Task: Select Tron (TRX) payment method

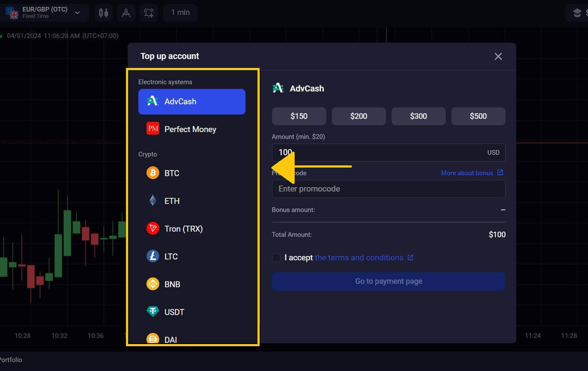Action: (183, 229)
